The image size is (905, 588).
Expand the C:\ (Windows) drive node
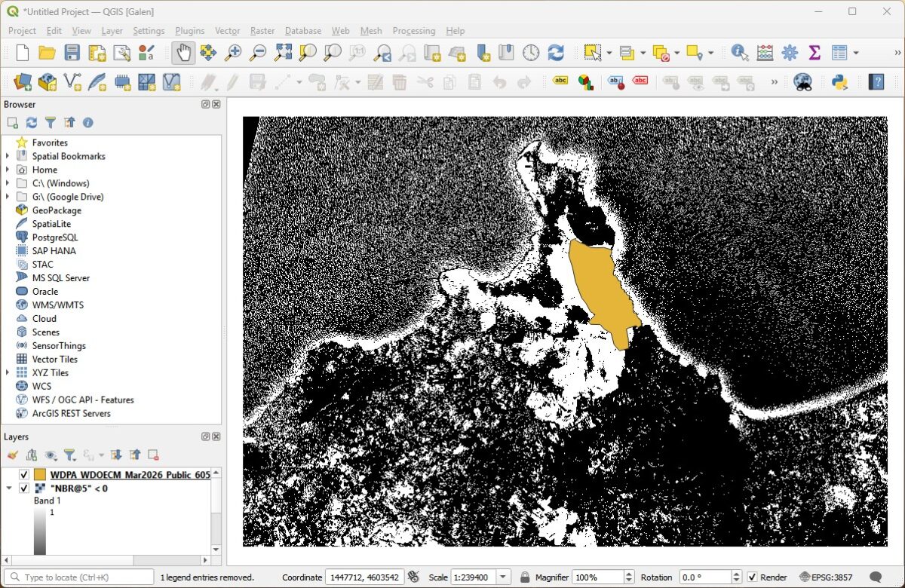point(8,183)
